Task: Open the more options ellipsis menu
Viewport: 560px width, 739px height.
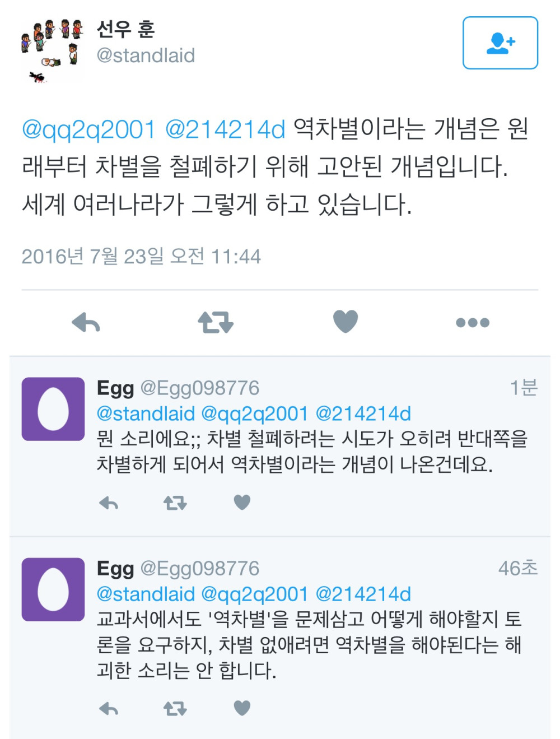Action: pyautogui.click(x=473, y=323)
